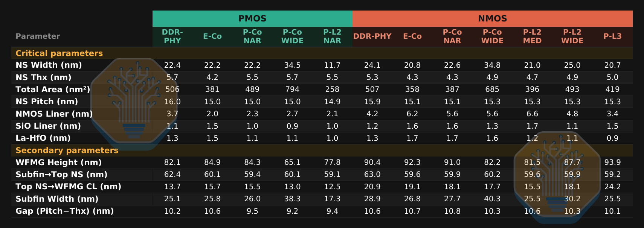Select the La-HfO (nm) row label
Viewport: 644px width, 228px height.
coord(43,138)
